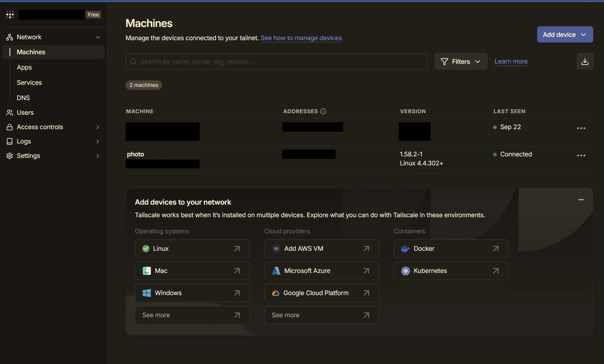Click the LAST SEEN column header

pyautogui.click(x=509, y=111)
